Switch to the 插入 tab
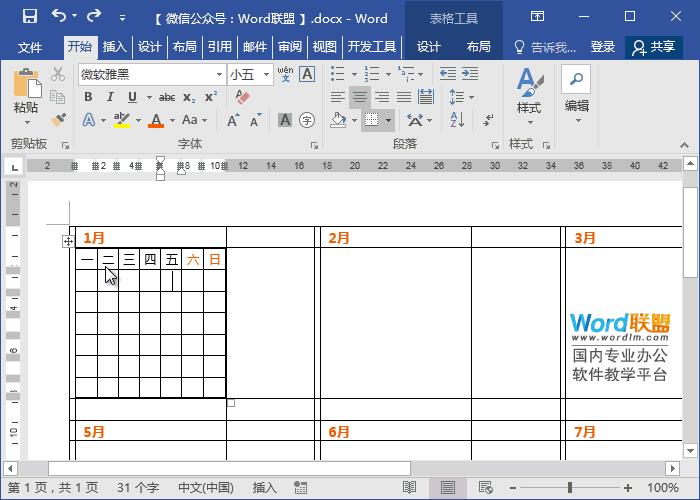Image resolution: width=700 pixels, height=500 pixels. (114, 47)
